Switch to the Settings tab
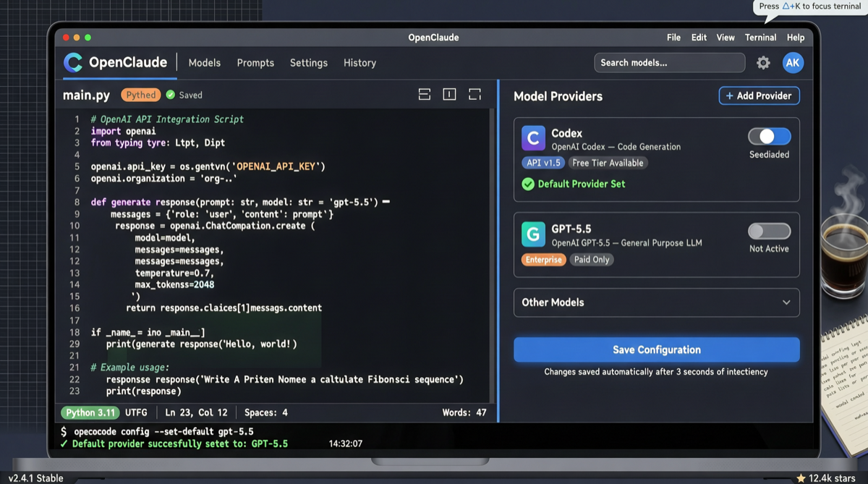Image resolution: width=868 pixels, height=484 pixels. tap(309, 63)
